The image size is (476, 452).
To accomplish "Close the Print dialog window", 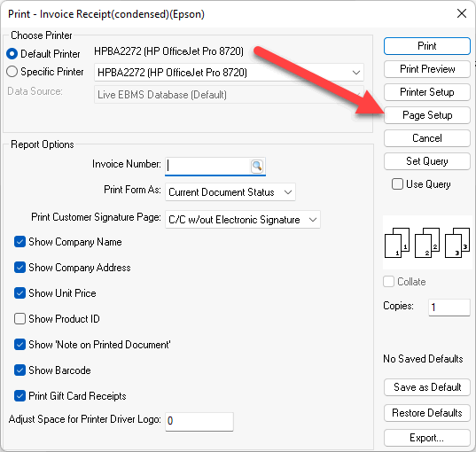I will click(462, 13).
